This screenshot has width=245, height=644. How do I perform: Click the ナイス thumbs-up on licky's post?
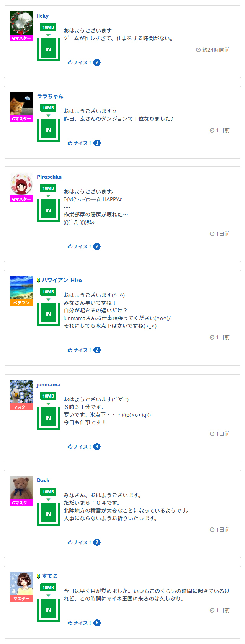[79, 62]
